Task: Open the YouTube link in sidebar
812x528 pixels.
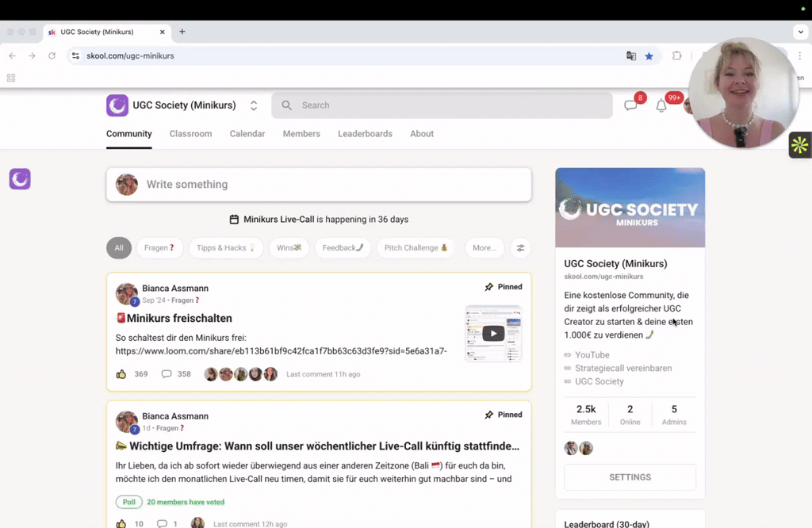Action: tap(592, 355)
